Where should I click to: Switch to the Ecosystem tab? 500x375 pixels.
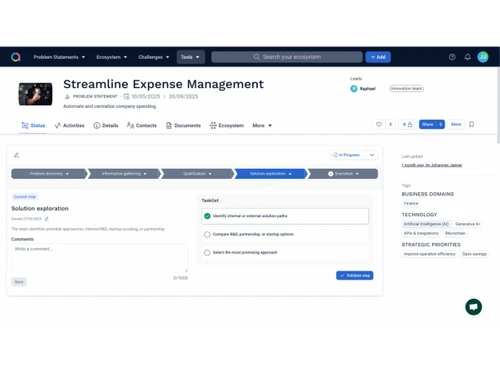coord(227,125)
